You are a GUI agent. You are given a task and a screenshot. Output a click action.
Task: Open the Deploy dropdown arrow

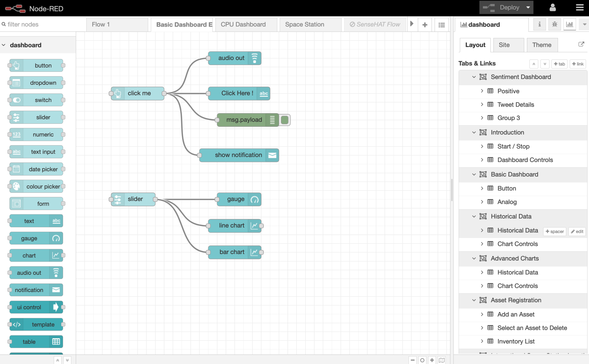[x=528, y=8]
